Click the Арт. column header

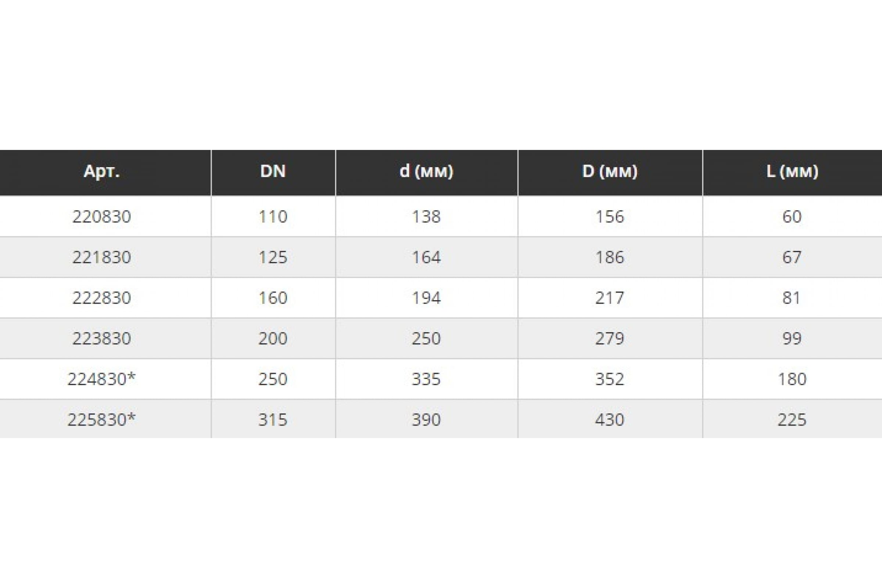(102, 172)
